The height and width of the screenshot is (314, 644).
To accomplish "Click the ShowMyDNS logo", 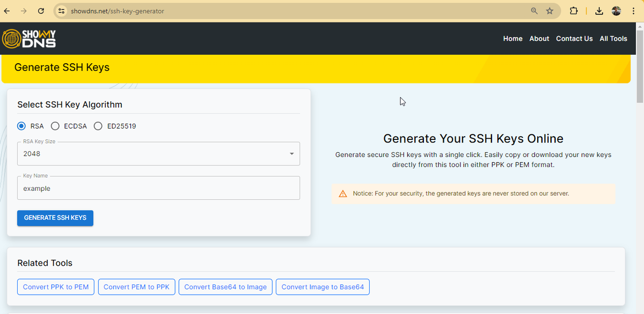I will click(x=29, y=39).
